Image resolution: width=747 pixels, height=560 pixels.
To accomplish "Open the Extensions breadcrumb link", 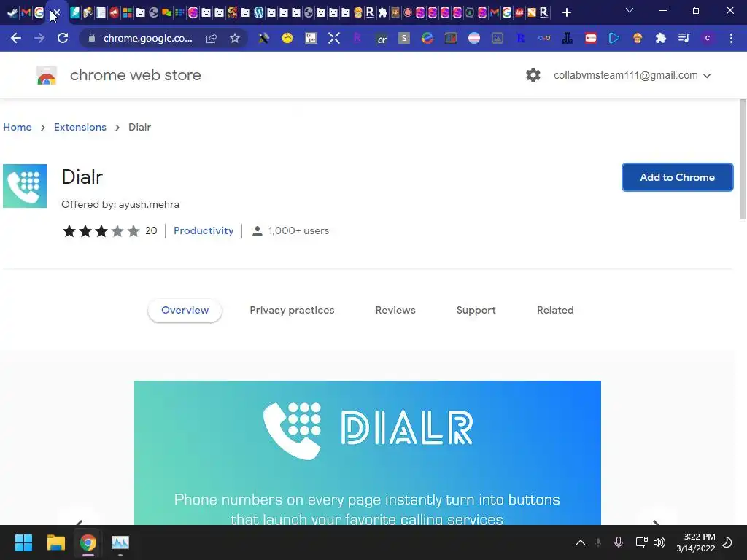I will (x=80, y=127).
